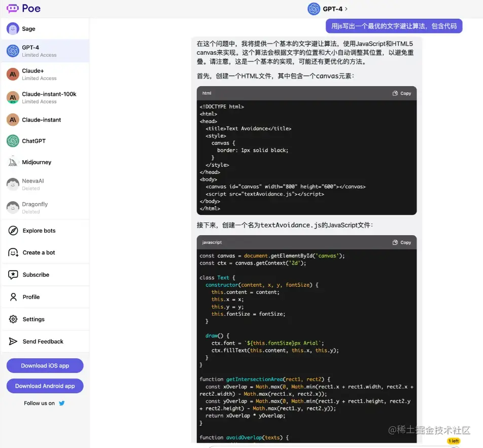Click 'Deleted' label under NeevaAI
Image resolution: width=483 pixels, height=448 pixels.
point(31,189)
